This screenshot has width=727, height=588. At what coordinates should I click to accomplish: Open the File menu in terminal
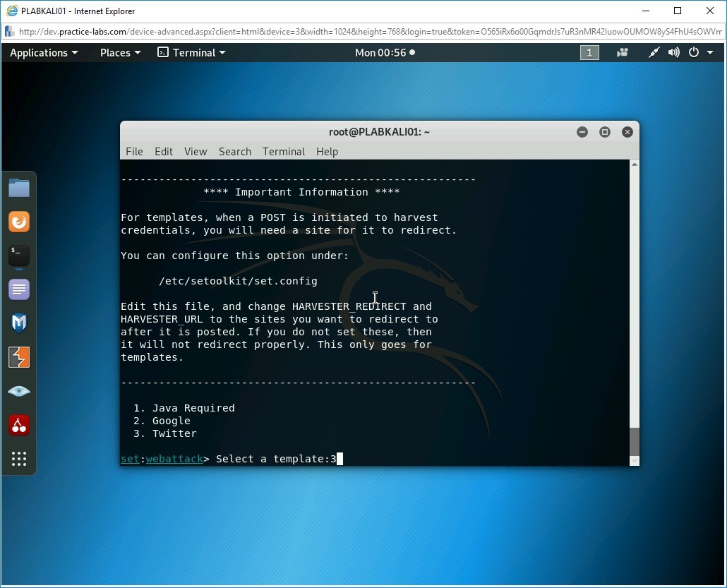click(134, 151)
